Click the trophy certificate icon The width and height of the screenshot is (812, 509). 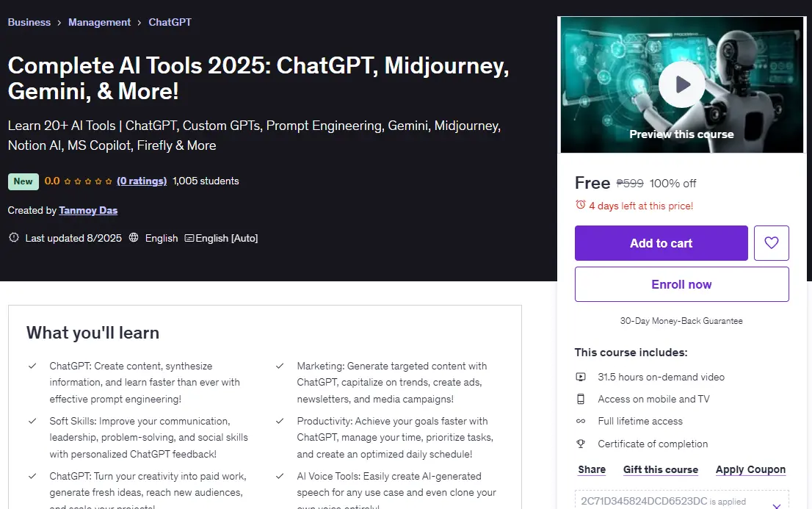pos(581,444)
